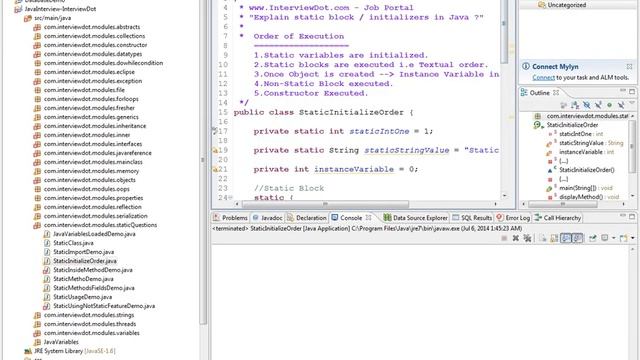Image resolution: width=640 pixels, height=360 pixels.
Task: Close the Connect Mylyn notice
Action: click(629, 66)
